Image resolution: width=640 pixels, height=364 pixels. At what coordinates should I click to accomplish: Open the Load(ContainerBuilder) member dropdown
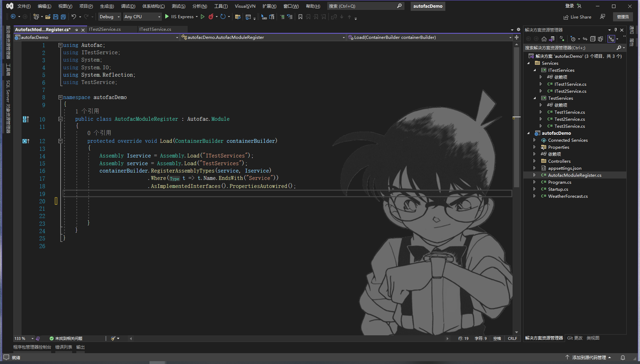click(x=430, y=37)
